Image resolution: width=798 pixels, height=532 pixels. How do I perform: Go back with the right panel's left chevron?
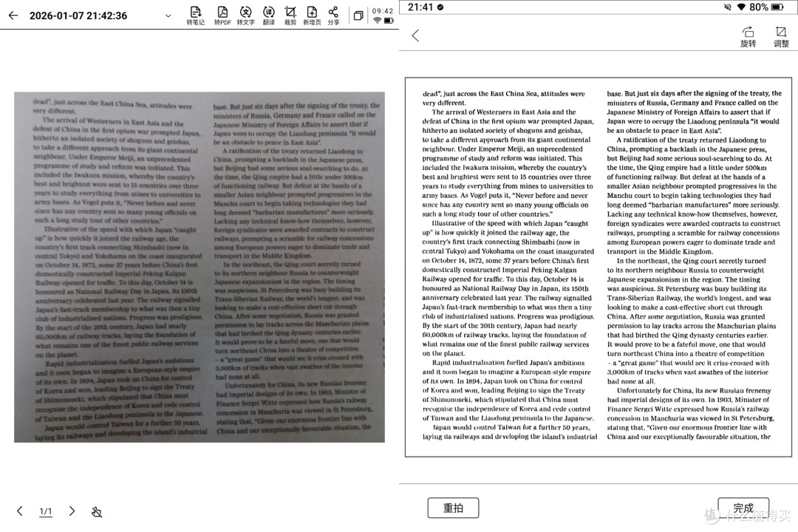click(x=416, y=35)
